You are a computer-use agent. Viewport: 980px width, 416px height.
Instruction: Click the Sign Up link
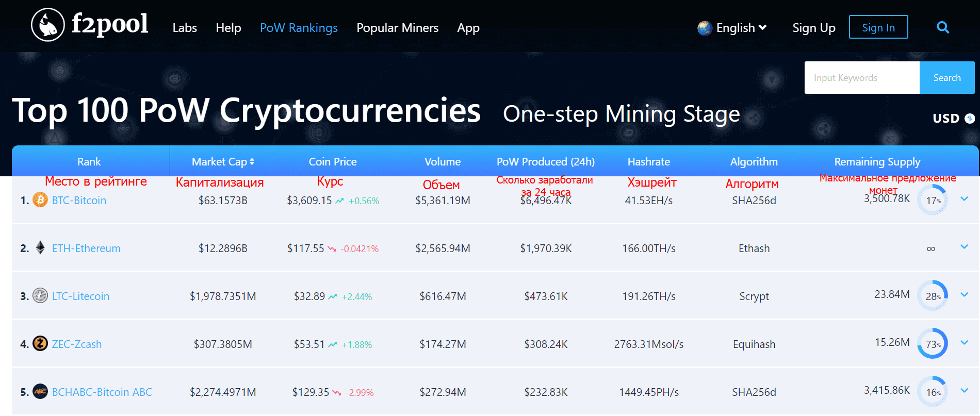814,28
